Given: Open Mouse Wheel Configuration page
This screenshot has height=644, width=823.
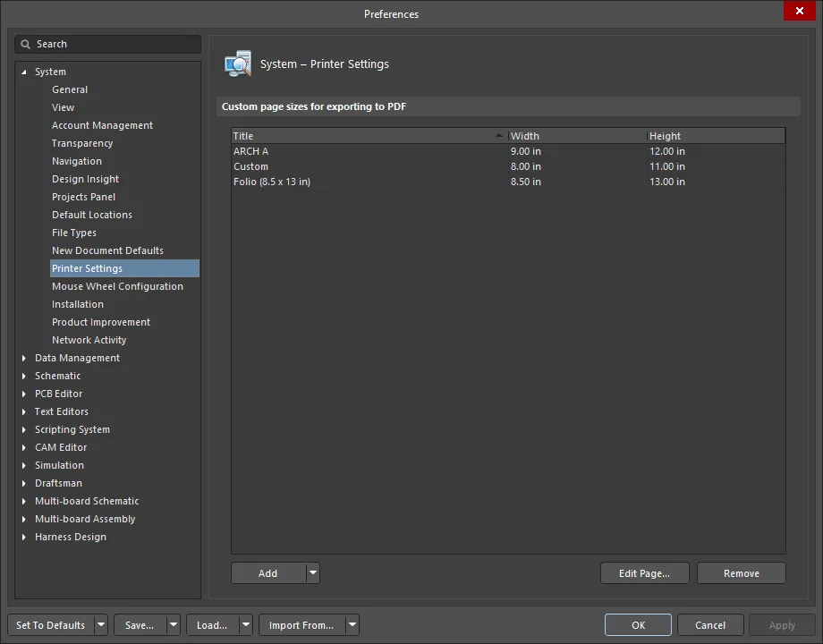Looking at the screenshot, I should tap(117, 286).
